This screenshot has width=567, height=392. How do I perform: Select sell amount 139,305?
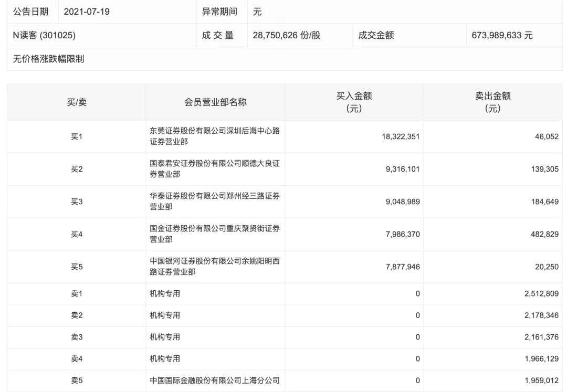[545, 169]
